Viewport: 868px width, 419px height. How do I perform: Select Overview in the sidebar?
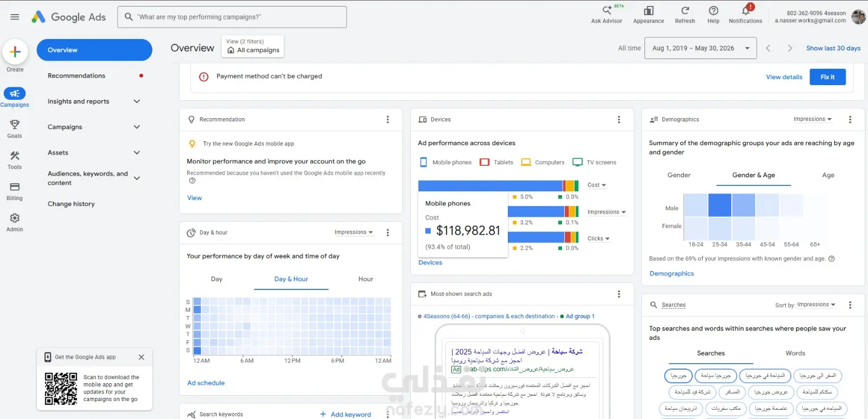(x=94, y=50)
